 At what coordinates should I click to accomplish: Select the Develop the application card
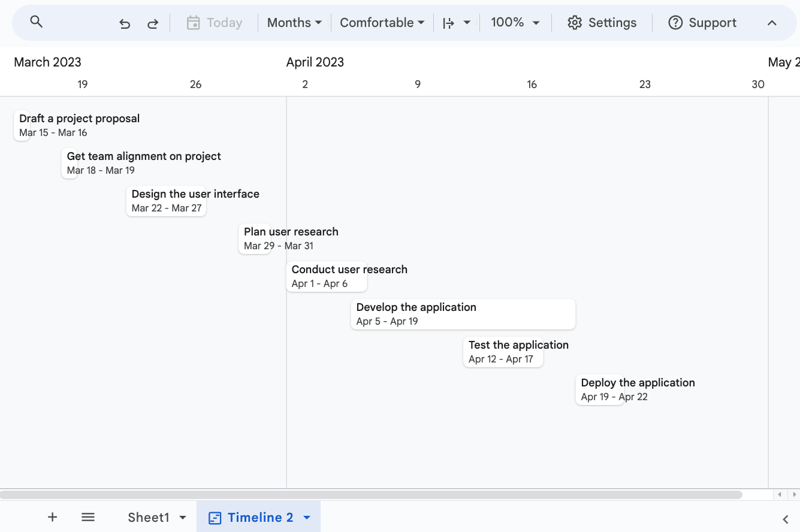click(463, 314)
